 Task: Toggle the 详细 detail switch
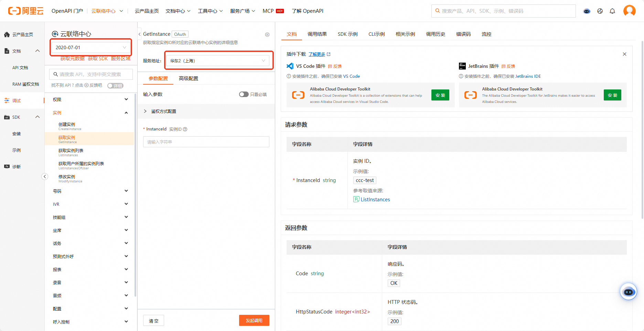coord(115,86)
